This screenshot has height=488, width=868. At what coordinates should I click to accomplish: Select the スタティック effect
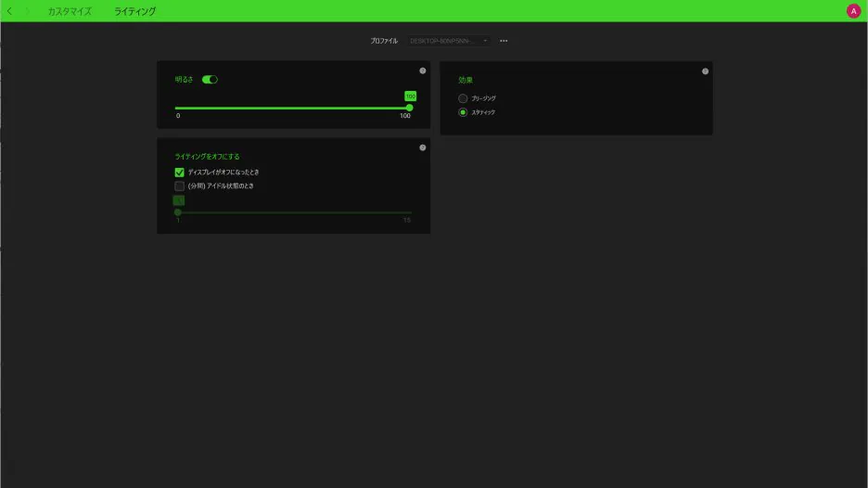coord(463,112)
